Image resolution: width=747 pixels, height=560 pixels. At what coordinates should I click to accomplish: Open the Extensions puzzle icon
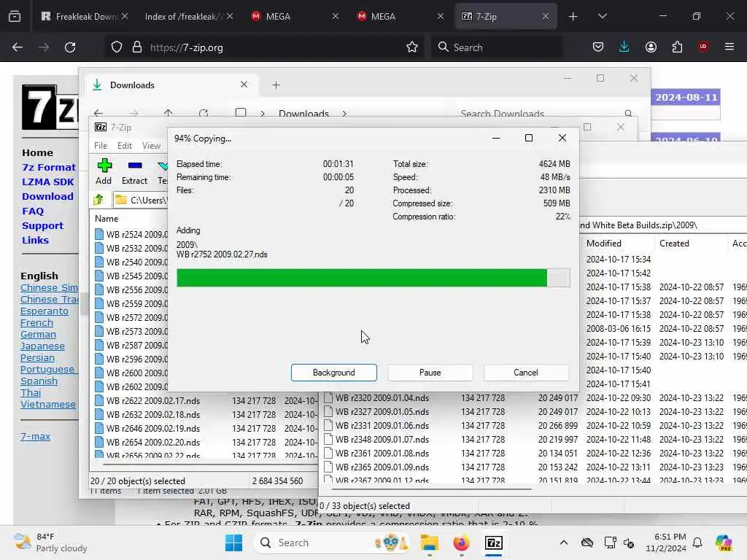point(677,47)
